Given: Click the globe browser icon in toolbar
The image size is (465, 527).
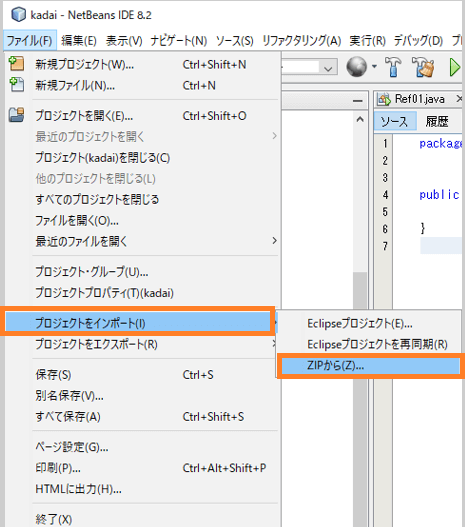Looking at the screenshot, I should 356,67.
